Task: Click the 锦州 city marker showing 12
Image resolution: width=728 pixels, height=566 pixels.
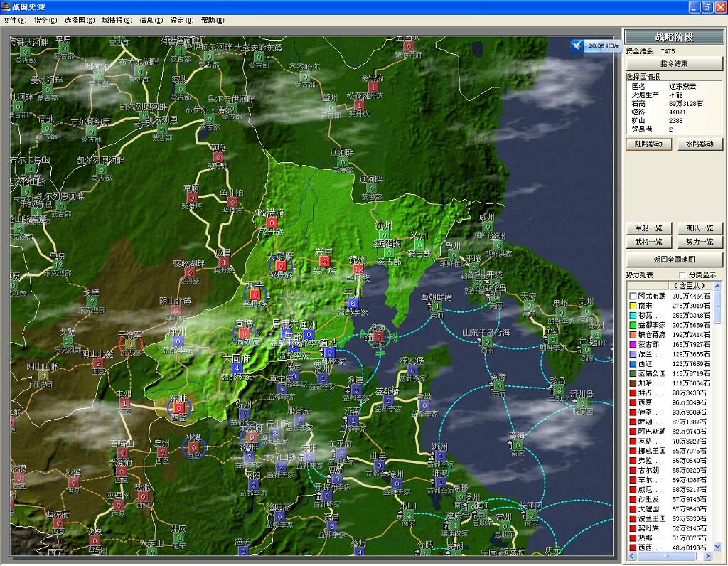Action: click(358, 269)
